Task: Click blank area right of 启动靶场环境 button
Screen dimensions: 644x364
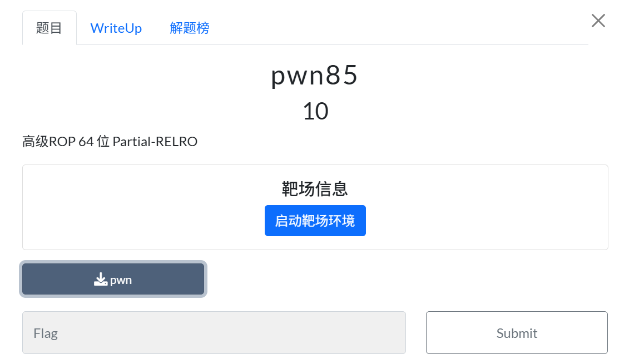Action: click(x=484, y=221)
